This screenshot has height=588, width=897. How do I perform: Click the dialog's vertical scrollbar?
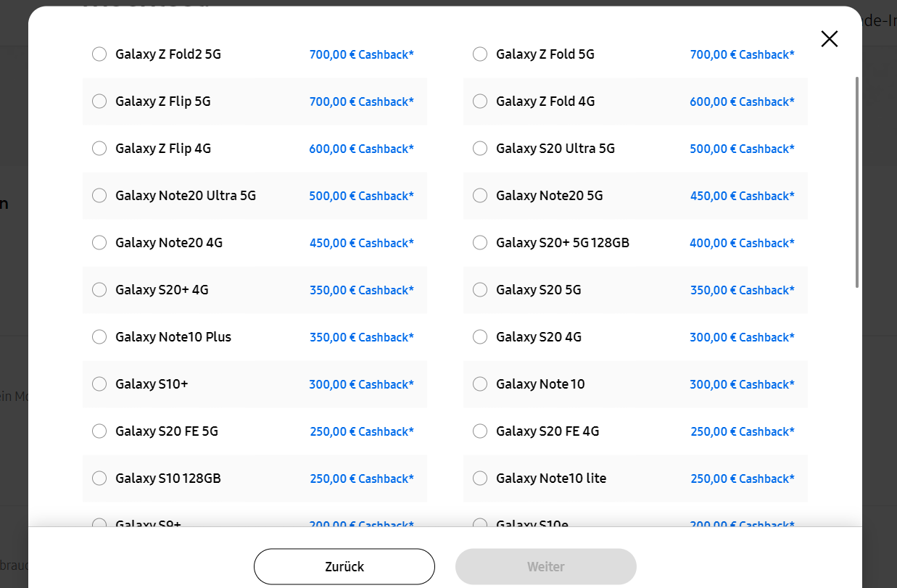858,182
